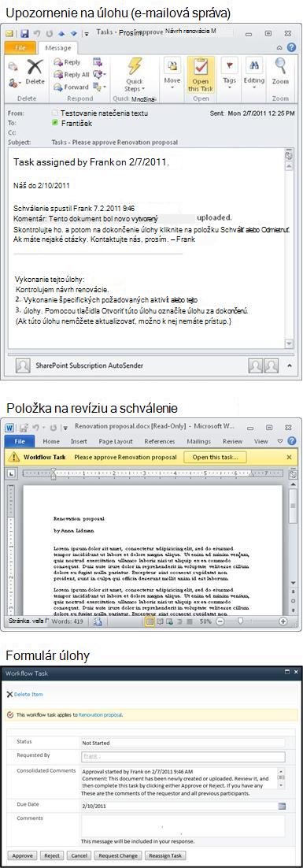Click the Delete Item link text
This screenshot has width=303, height=868.
tap(28, 694)
